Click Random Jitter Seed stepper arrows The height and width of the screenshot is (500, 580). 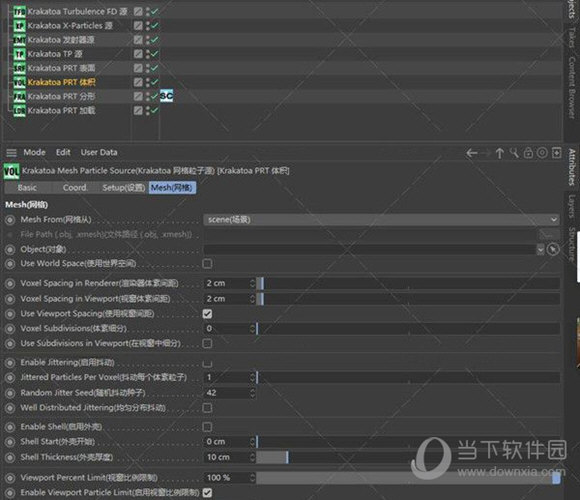(252, 393)
